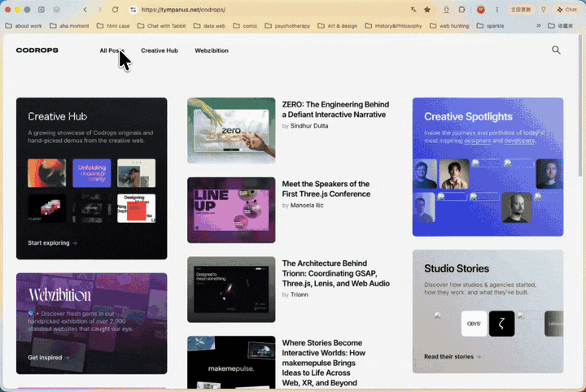Click the profile avatar icon
This screenshot has width=586, height=392.
tap(481, 10)
